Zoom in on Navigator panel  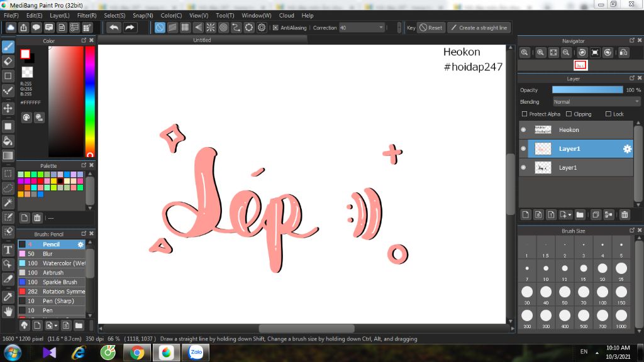pyautogui.click(x=540, y=53)
